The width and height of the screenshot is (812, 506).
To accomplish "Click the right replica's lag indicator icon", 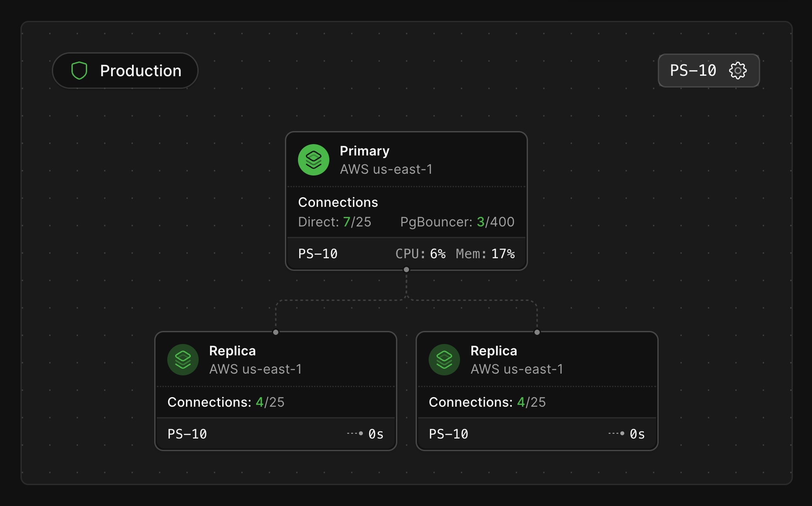I will click(616, 433).
